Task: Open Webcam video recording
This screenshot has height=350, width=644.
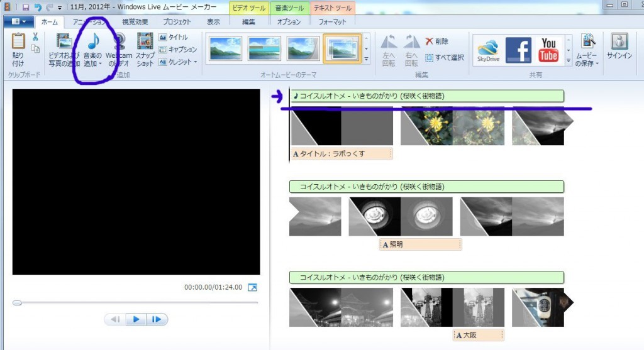Action: pos(119,42)
